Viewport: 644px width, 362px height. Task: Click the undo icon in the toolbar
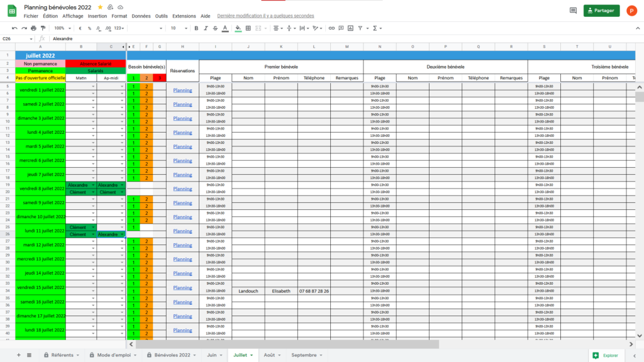click(x=14, y=28)
